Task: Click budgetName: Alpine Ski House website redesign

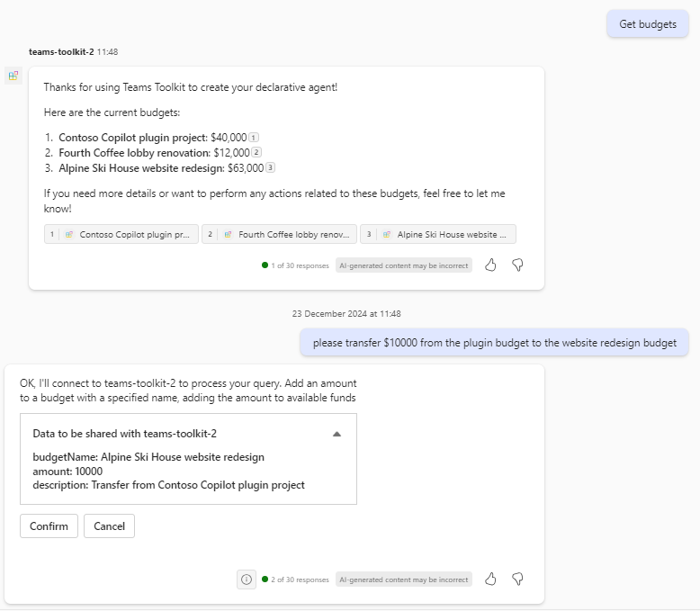Action: (x=148, y=457)
